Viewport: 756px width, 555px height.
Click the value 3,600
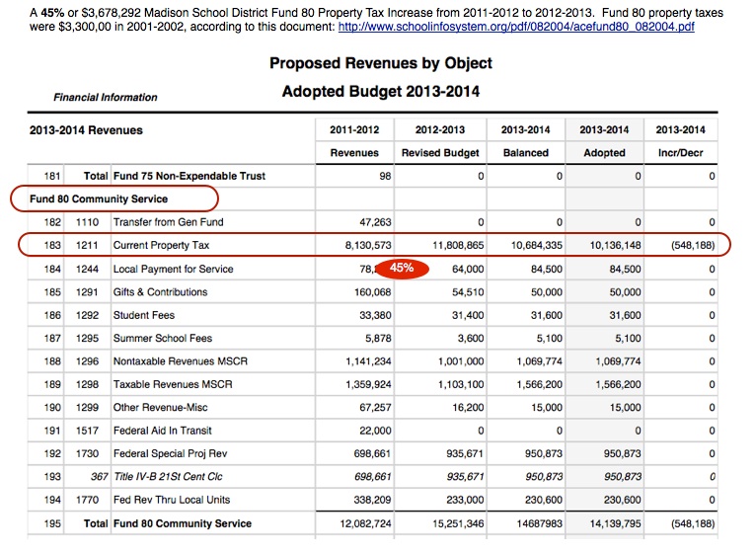click(x=471, y=339)
